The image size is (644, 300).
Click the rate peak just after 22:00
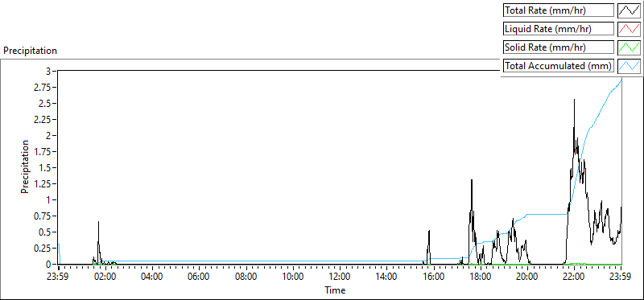[x=574, y=100]
